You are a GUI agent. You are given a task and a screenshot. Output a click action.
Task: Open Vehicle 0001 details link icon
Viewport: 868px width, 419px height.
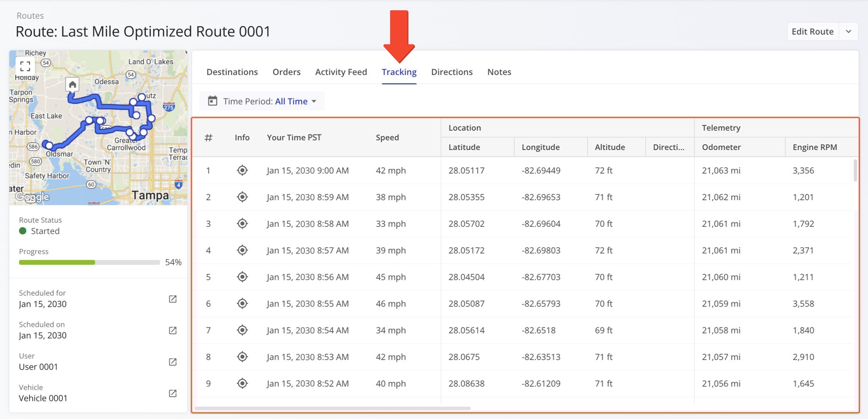[x=172, y=393]
